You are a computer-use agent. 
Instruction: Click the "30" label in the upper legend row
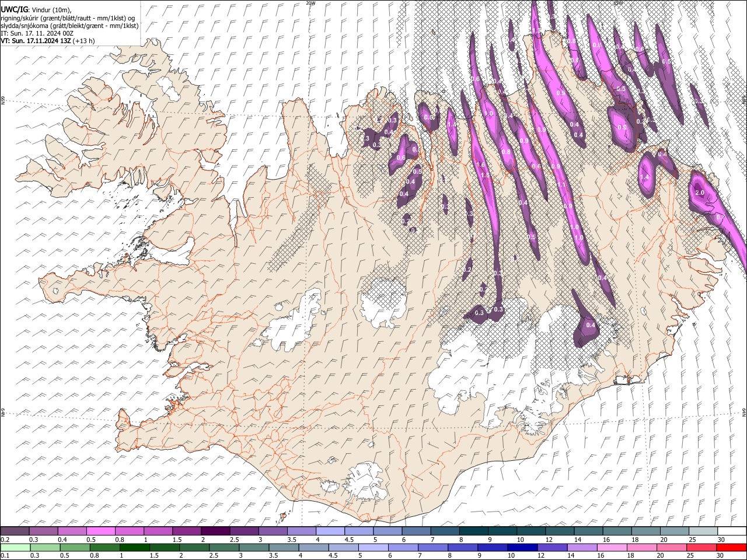tap(720, 539)
